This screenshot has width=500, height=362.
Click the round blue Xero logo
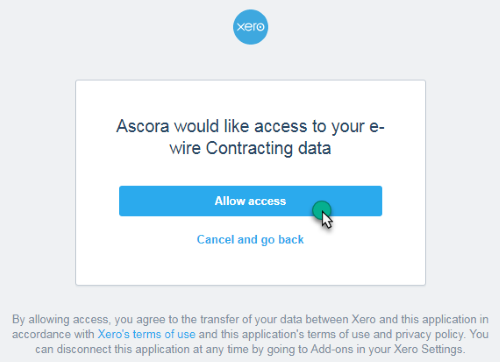click(250, 27)
